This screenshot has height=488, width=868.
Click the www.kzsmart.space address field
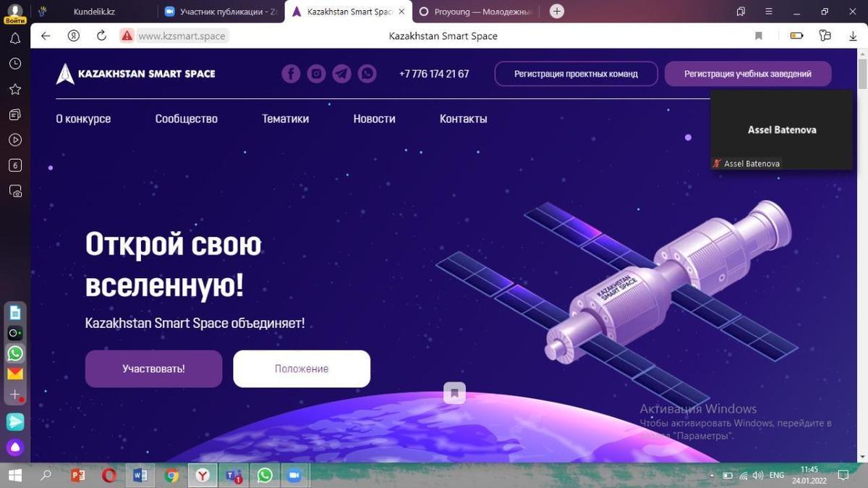182,35
